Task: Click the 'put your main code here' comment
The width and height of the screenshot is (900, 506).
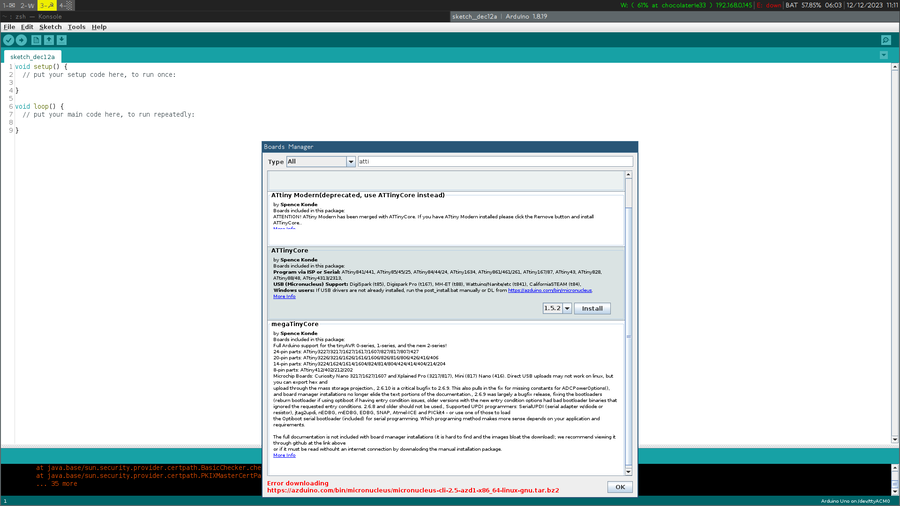Action: point(108,114)
